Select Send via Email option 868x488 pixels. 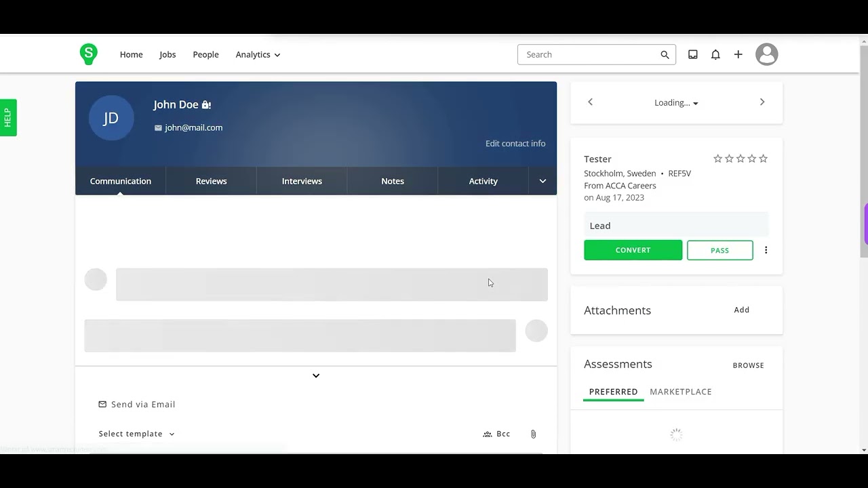[137, 404]
